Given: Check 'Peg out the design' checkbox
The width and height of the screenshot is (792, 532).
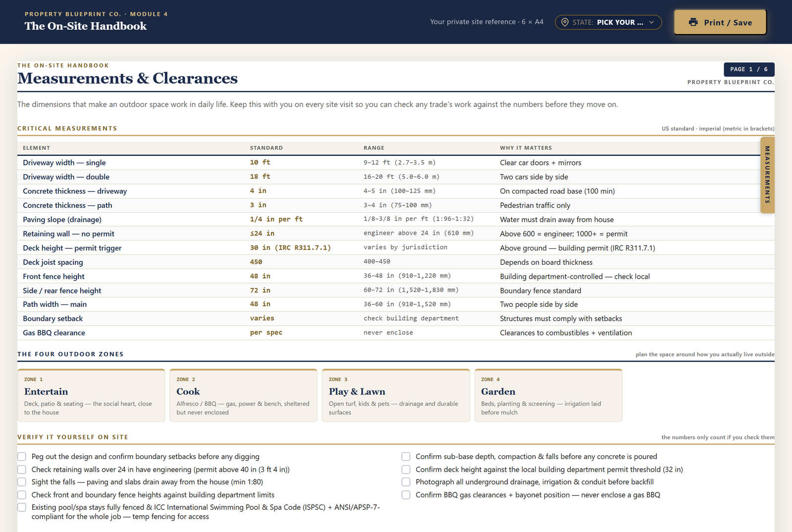Looking at the screenshot, I should click(x=22, y=456).
